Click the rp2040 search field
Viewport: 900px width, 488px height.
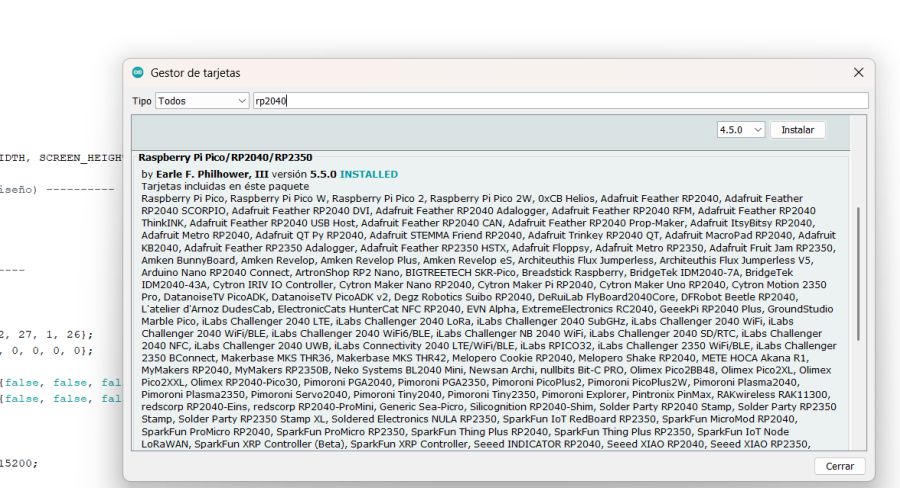[x=560, y=101]
